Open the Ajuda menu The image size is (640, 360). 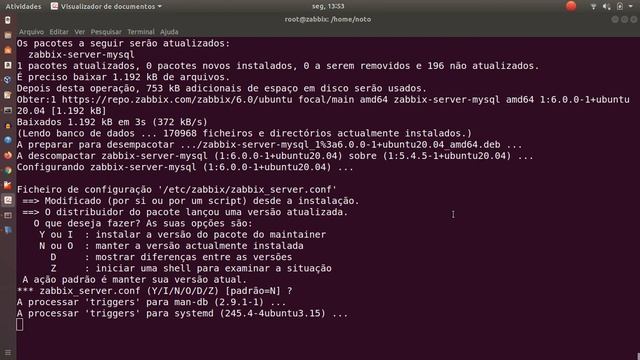click(x=169, y=32)
